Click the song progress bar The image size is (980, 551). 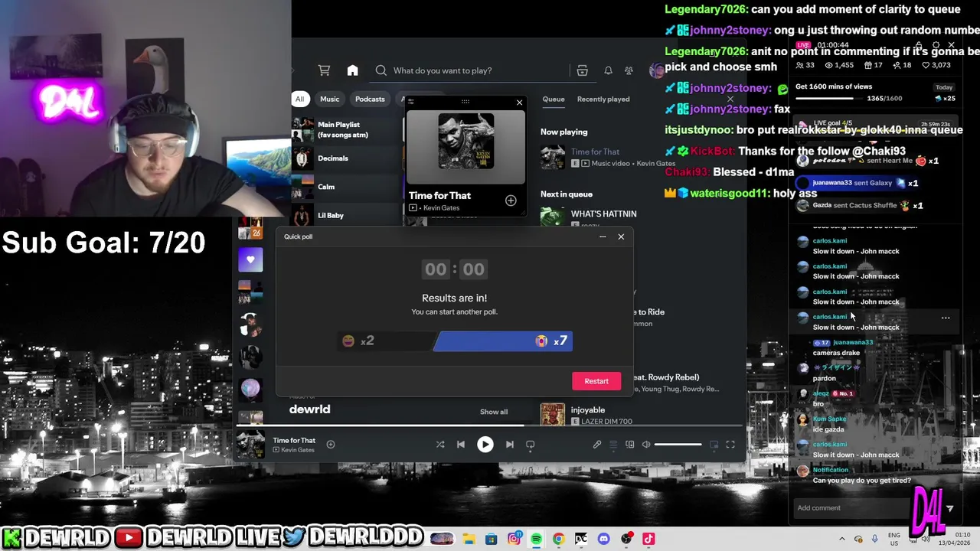click(x=490, y=425)
